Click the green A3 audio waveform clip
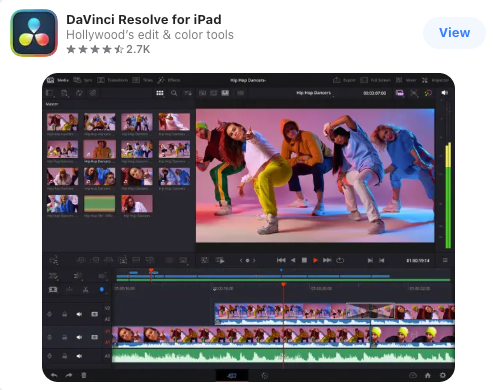 283,356
